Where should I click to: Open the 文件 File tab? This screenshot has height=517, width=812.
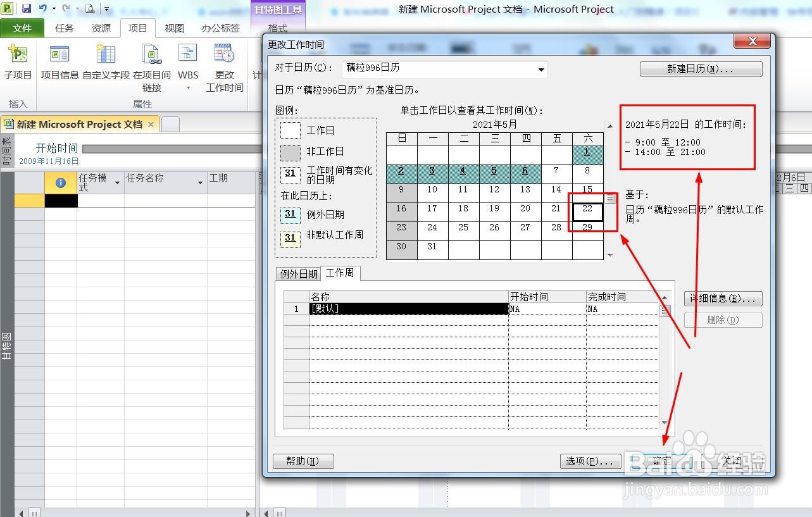click(22, 28)
